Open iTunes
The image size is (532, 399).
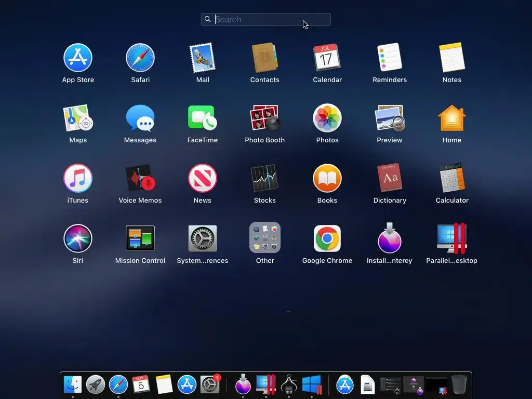tap(78, 178)
